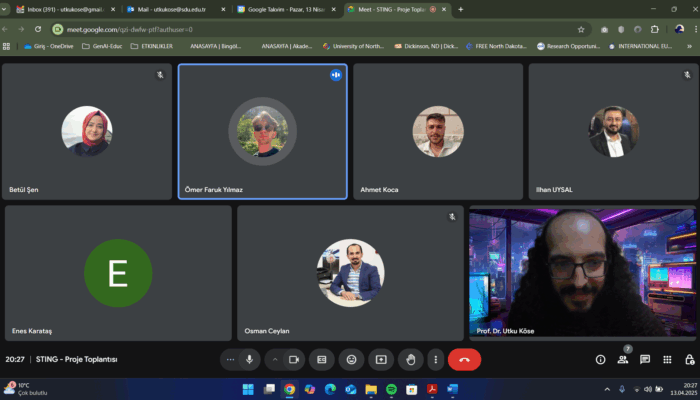Raise hand in the meeting

[x=410, y=359]
